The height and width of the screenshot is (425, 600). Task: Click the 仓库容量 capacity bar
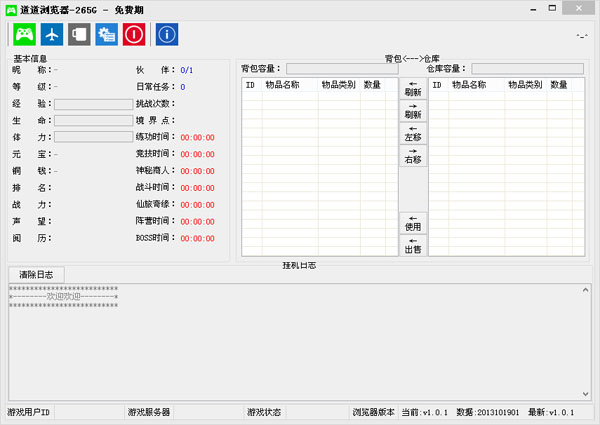(527, 69)
